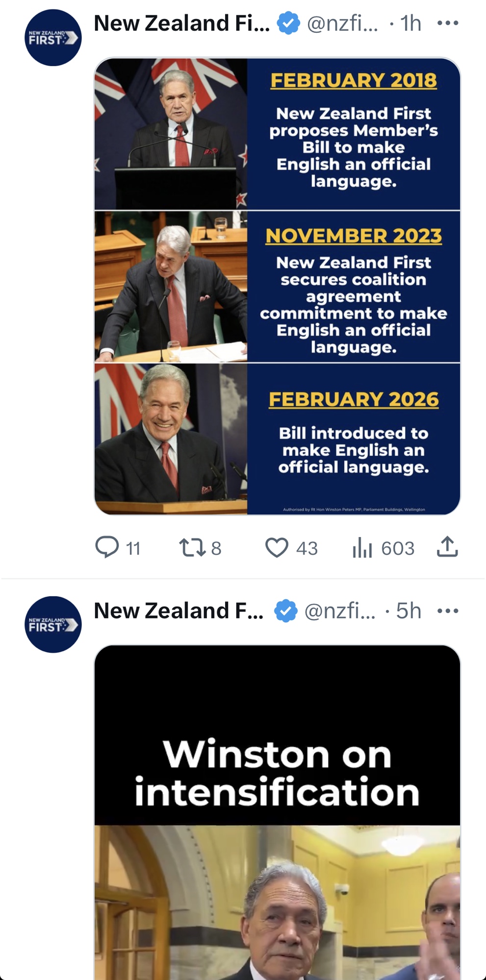Open the reply icon with 11 comments
Viewport: 486px width, 980px height.
tap(107, 547)
